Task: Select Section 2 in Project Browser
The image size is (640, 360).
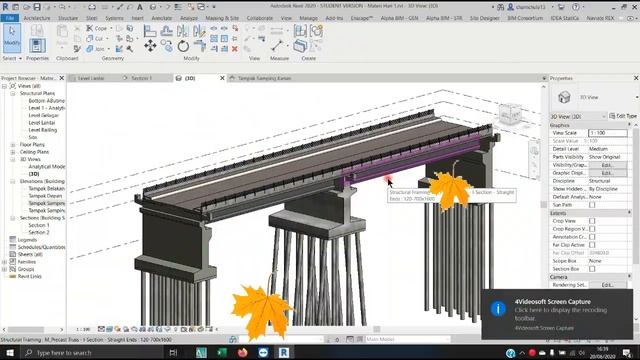Action: tap(39, 232)
